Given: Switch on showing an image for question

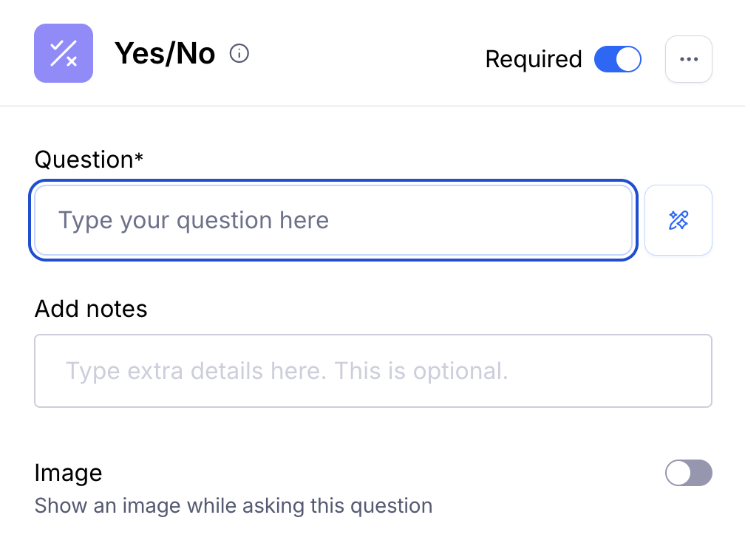Looking at the screenshot, I should tap(688, 473).
